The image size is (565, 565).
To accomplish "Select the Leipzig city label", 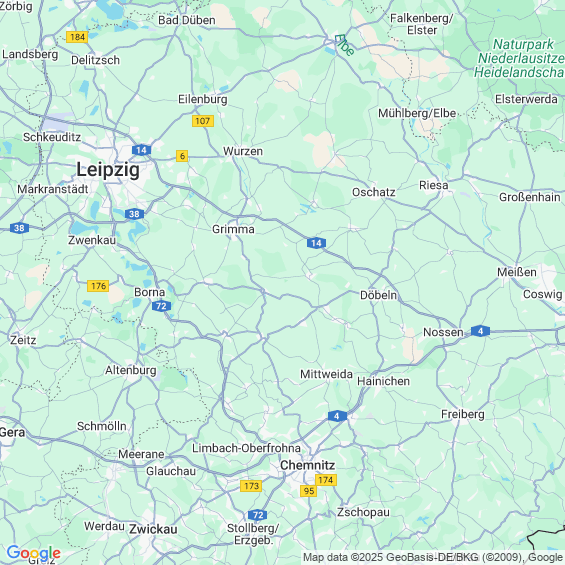I will [108, 169].
